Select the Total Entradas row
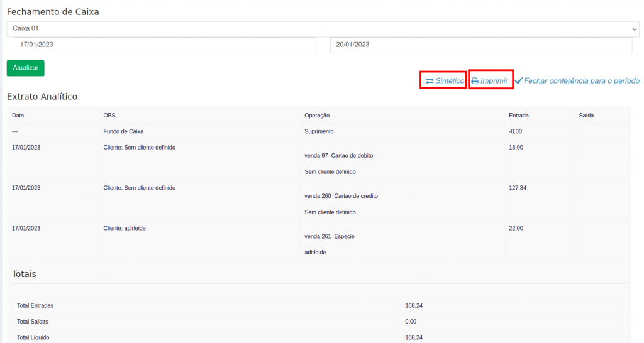644x343 pixels. coord(35,305)
